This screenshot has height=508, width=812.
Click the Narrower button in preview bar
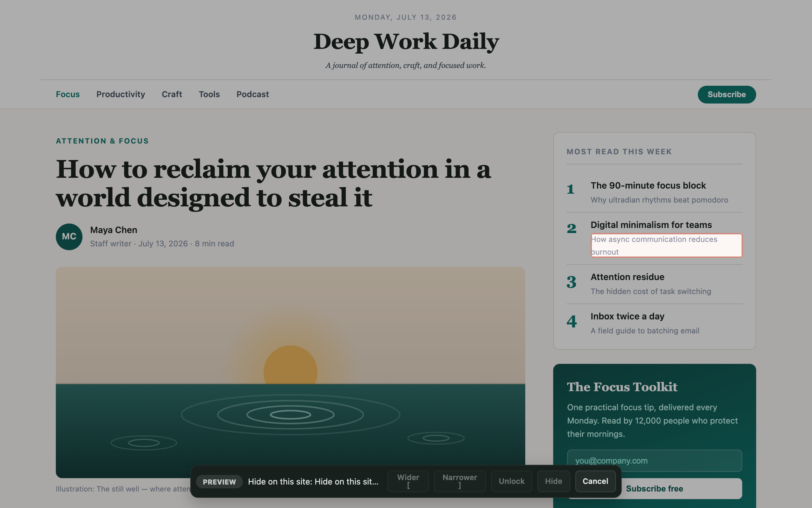coord(460,481)
